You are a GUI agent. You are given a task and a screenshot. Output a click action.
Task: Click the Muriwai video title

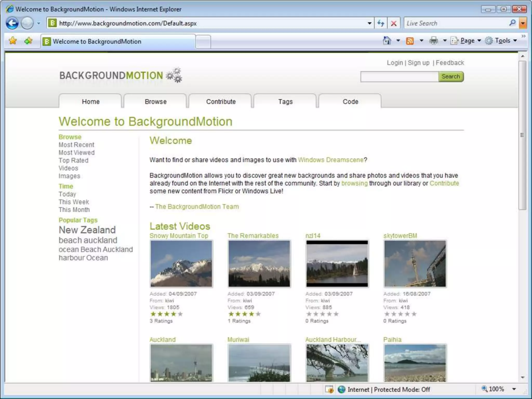tap(238, 340)
